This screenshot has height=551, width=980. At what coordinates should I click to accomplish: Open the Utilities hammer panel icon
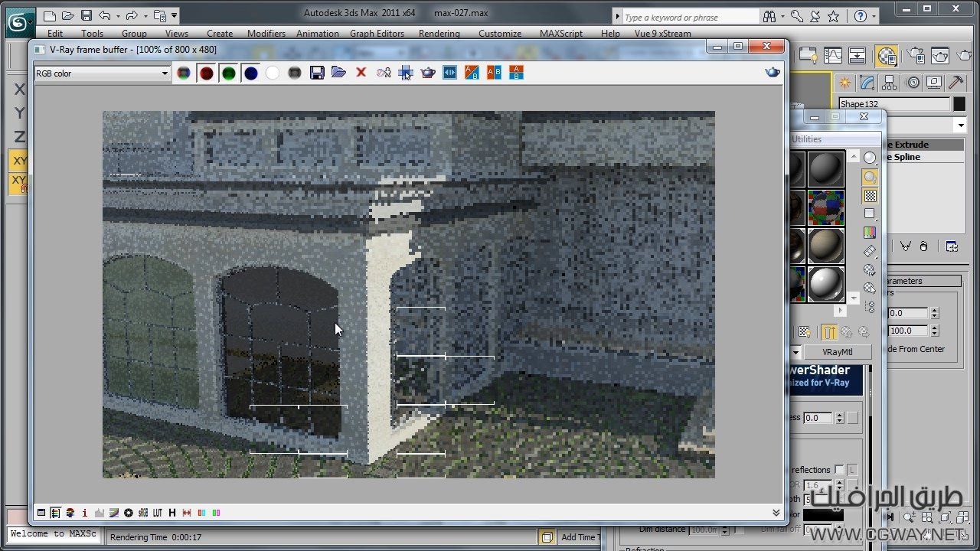[955, 83]
